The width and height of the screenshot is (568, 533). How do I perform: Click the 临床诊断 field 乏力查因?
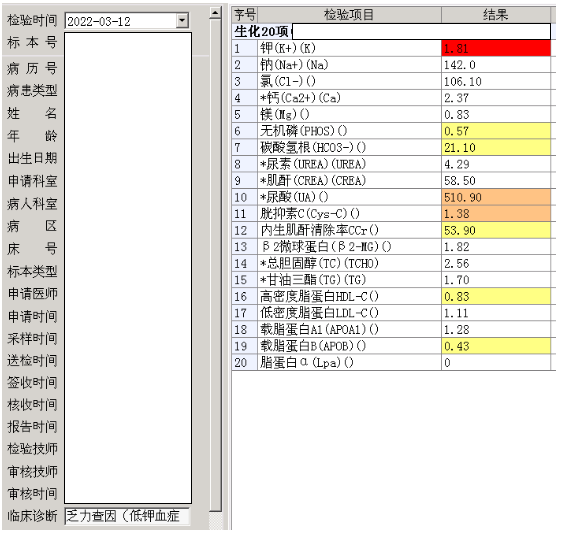click(128, 516)
